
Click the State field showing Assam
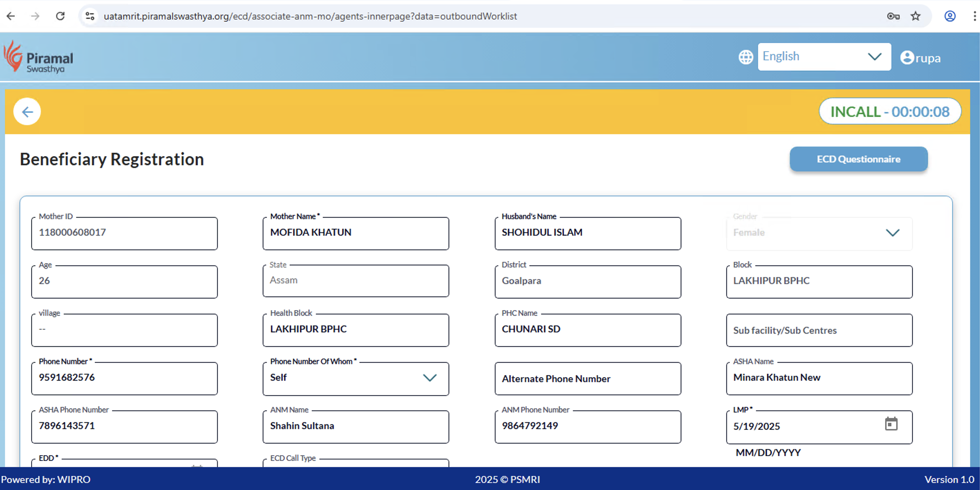pyautogui.click(x=356, y=281)
